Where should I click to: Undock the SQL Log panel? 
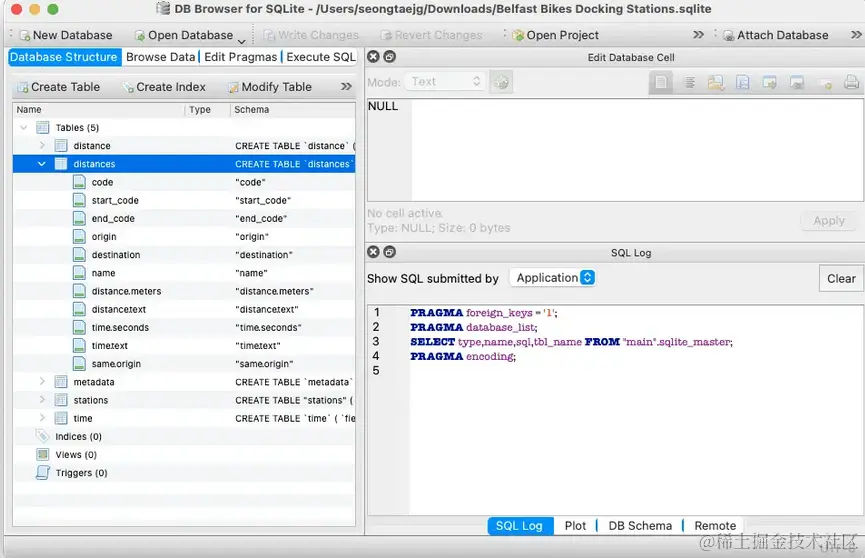click(x=389, y=252)
